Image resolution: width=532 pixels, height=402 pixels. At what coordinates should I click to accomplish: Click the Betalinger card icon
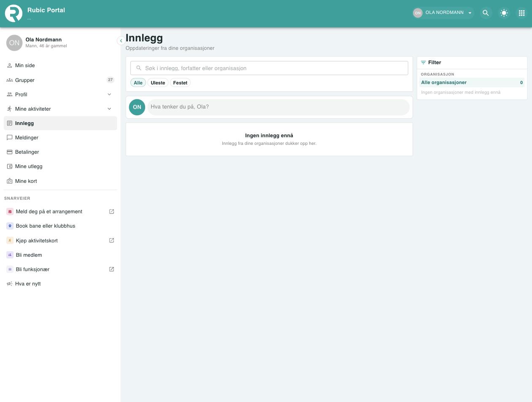pos(10,152)
